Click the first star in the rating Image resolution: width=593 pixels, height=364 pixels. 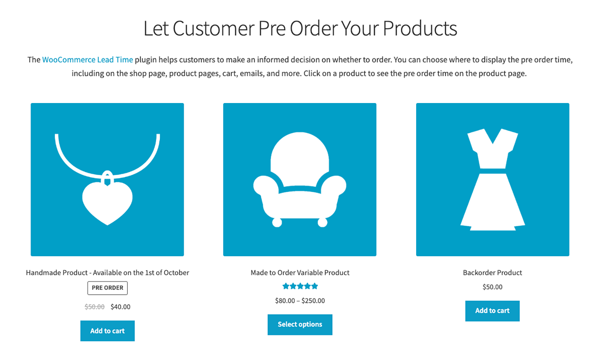pos(286,286)
